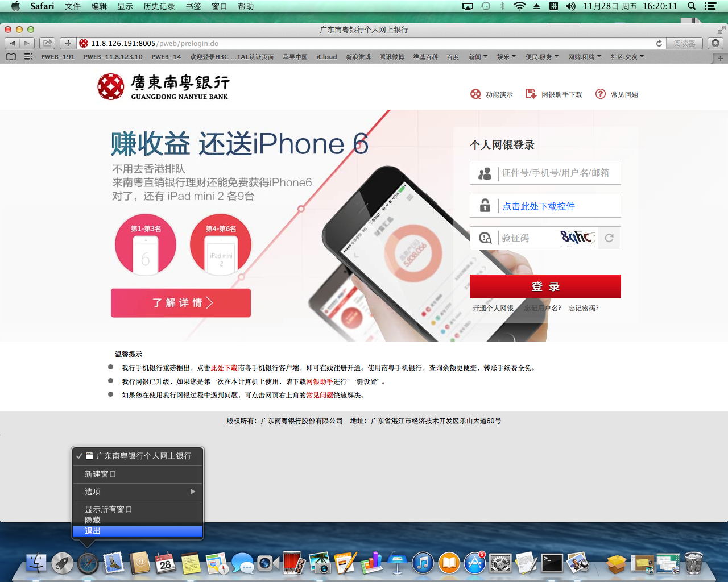
Task: Go forward with Safari forward arrow
Action: 27,43
